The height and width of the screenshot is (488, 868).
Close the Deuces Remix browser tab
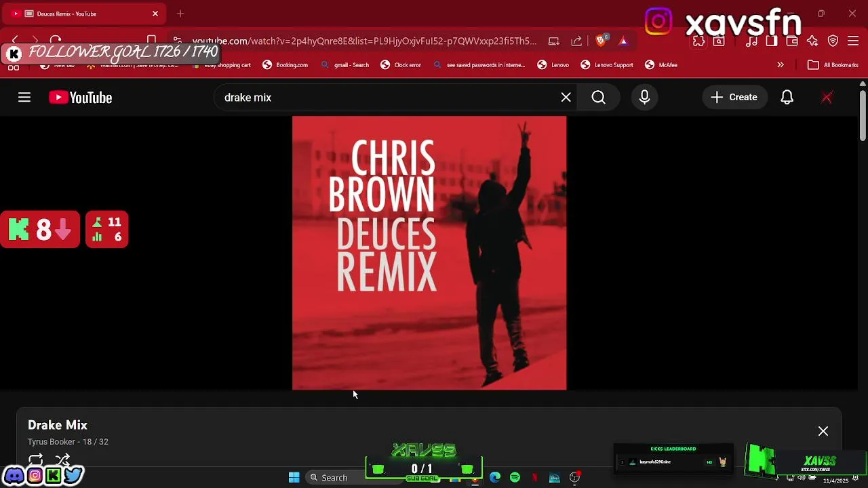click(x=155, y=14)
